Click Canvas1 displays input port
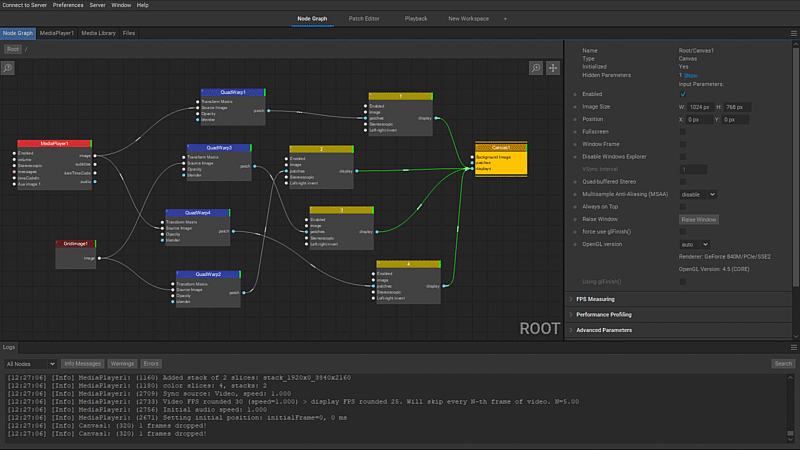The height and width of the screenshot is (450, 800). coord(472,169)
